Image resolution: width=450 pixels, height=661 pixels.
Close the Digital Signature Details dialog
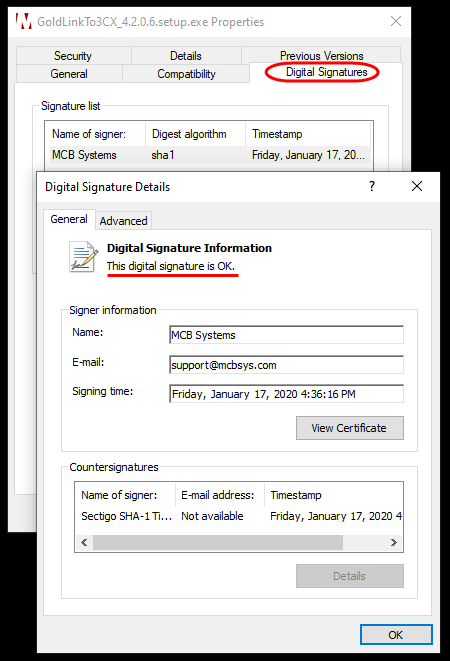pyautogui.click(x=417, y=186)
